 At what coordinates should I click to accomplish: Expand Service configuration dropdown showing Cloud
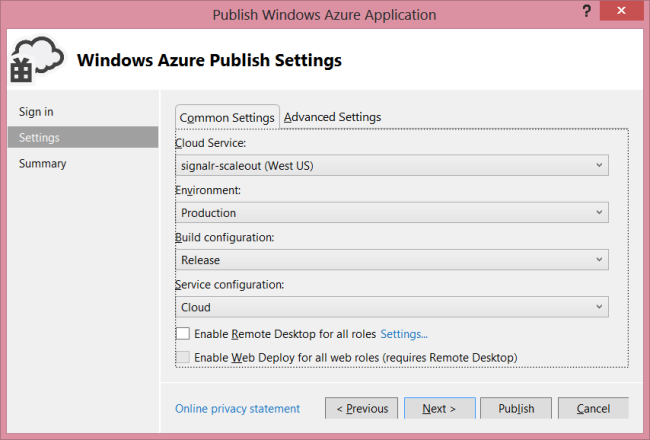(x=599, y=307)
